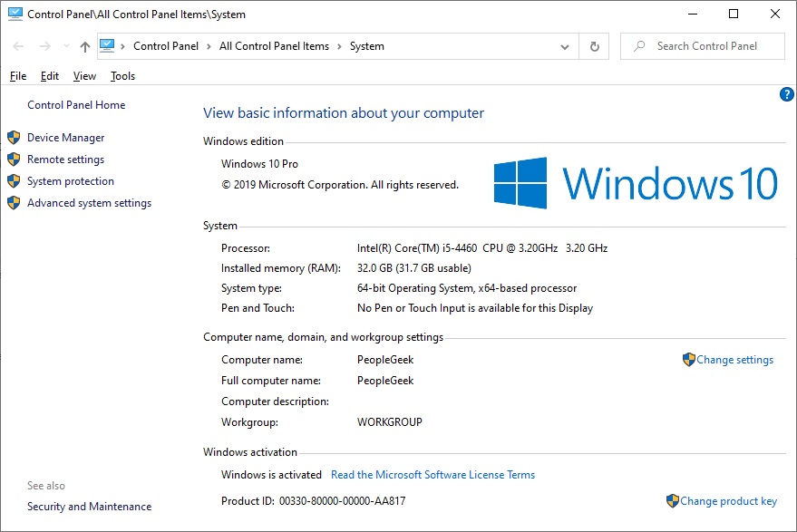Screen dimensions: 797x532
Task: Open Advanced system settings
Action: pyautogui.click(x=90, y=203)
